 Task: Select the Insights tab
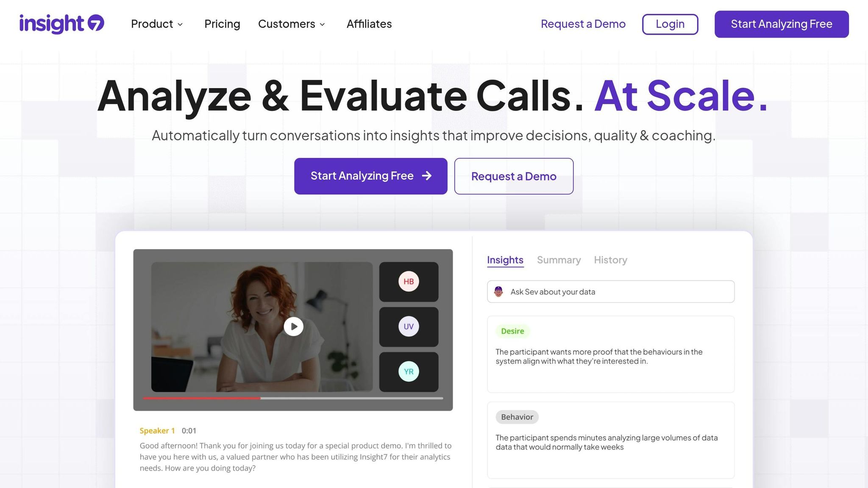[x=505, y=260]
